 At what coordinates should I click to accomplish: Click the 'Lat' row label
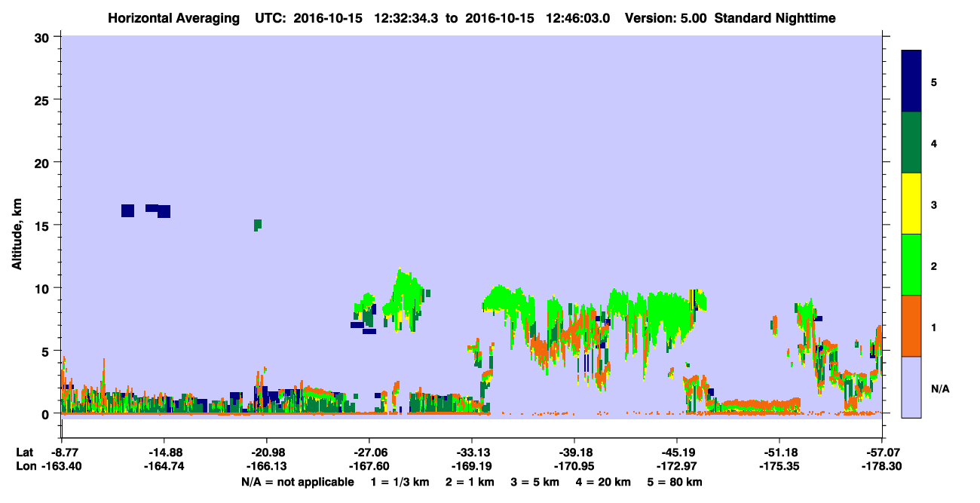pyautogui.click(x=24, y=452)
